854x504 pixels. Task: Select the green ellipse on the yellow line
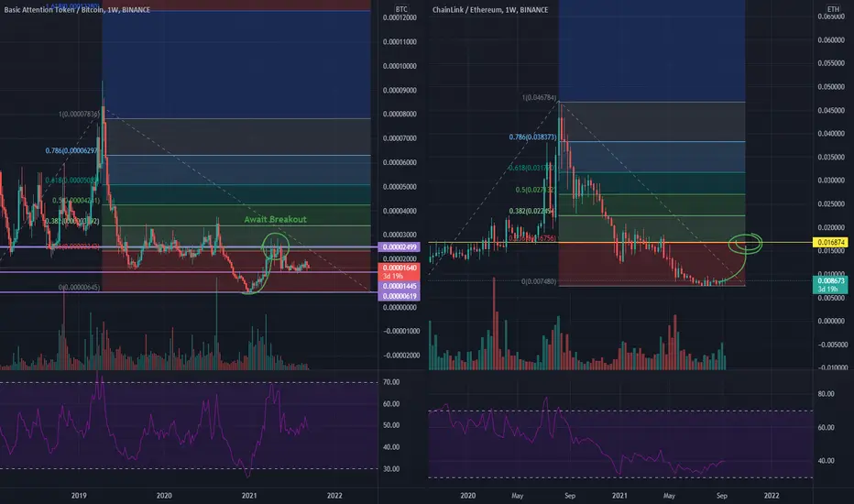[x=745, y=243]
